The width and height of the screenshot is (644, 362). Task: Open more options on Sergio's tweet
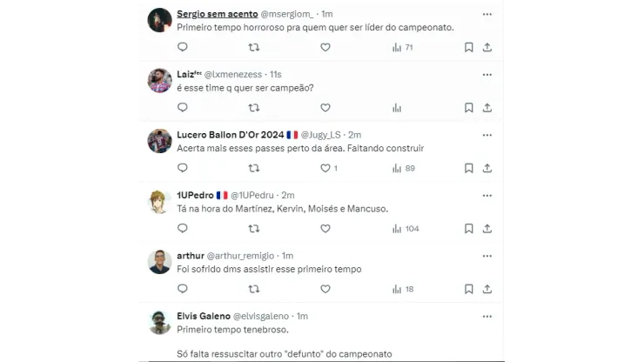(487, 14)
